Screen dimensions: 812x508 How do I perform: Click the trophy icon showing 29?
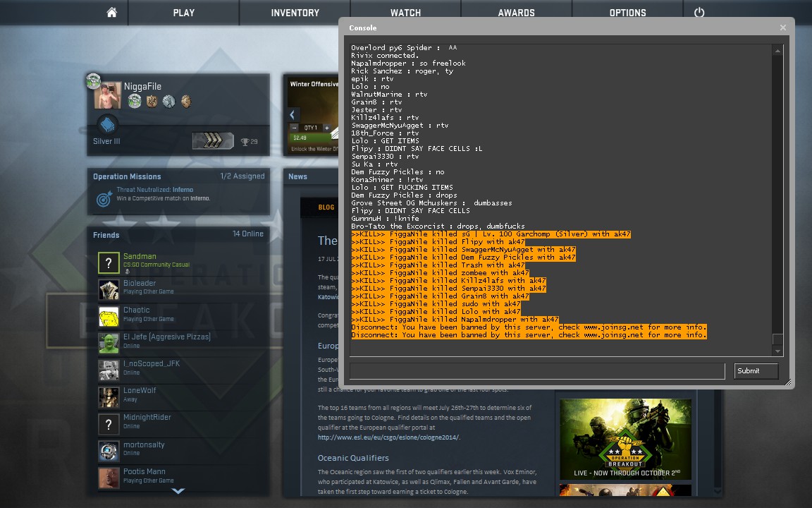click(245, 142)
